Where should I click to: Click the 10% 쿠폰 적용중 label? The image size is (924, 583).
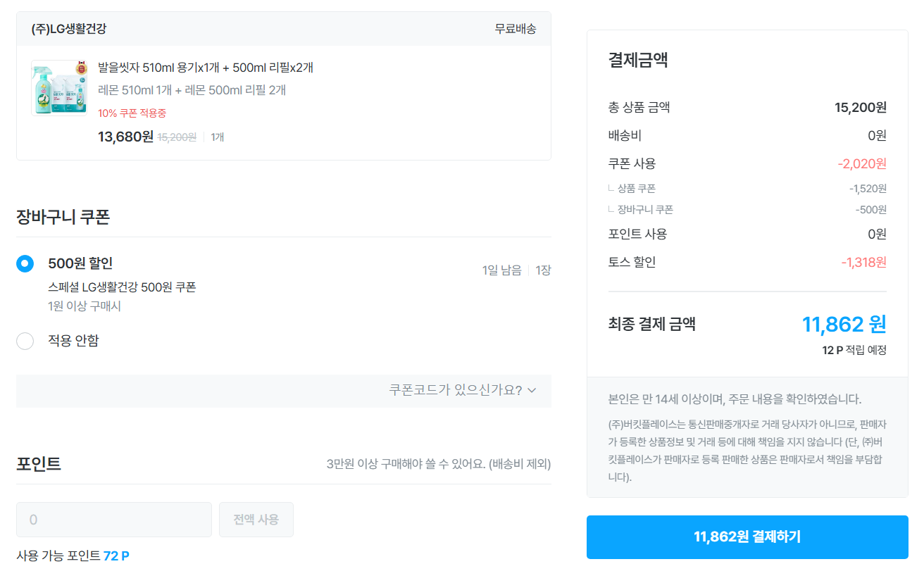(x=132, y=113)
